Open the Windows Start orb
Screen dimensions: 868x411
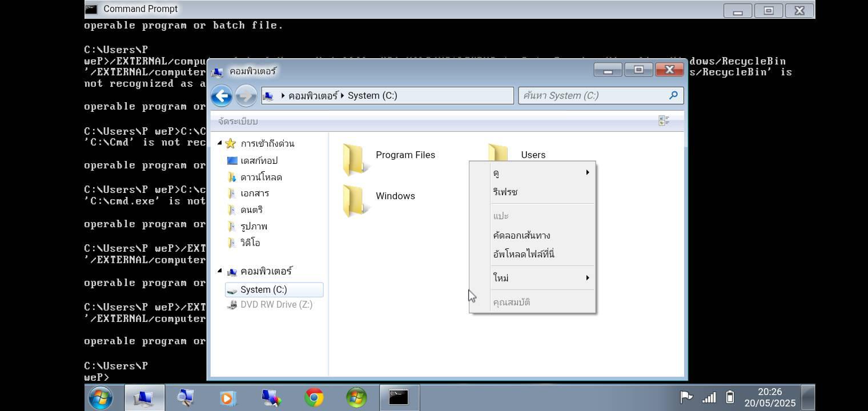click(101, 397)
